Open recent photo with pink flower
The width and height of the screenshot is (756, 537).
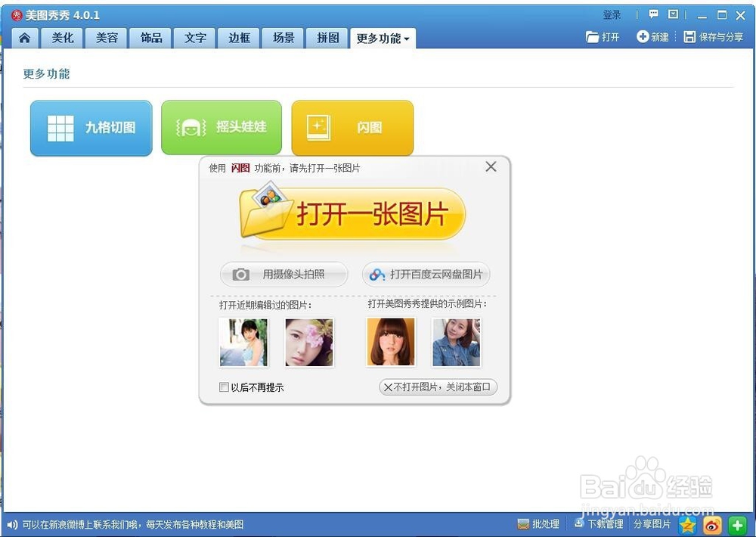[309, 342]
